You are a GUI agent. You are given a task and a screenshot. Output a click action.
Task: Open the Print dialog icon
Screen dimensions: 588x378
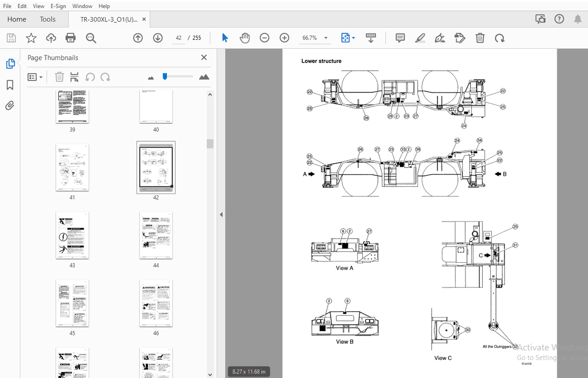(71, 37)
